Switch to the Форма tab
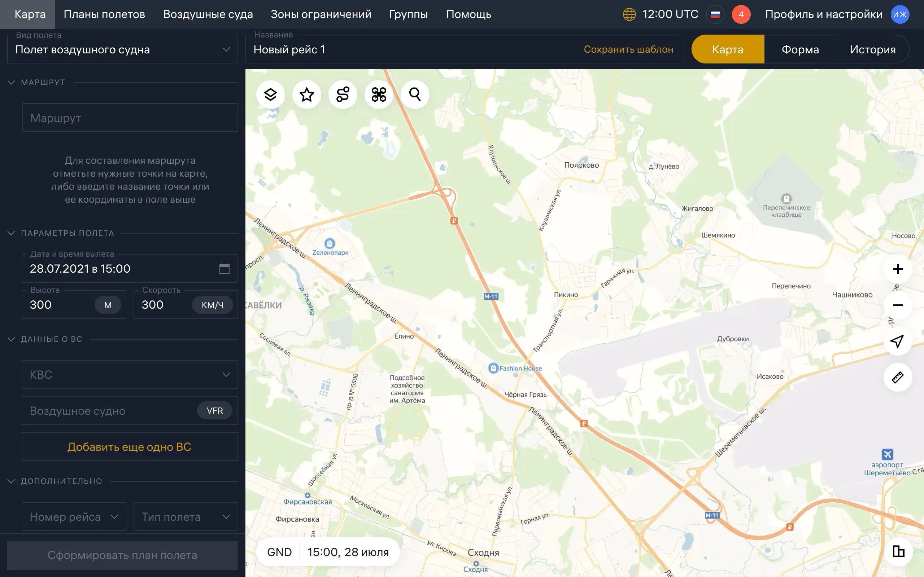 pos(800,50)
